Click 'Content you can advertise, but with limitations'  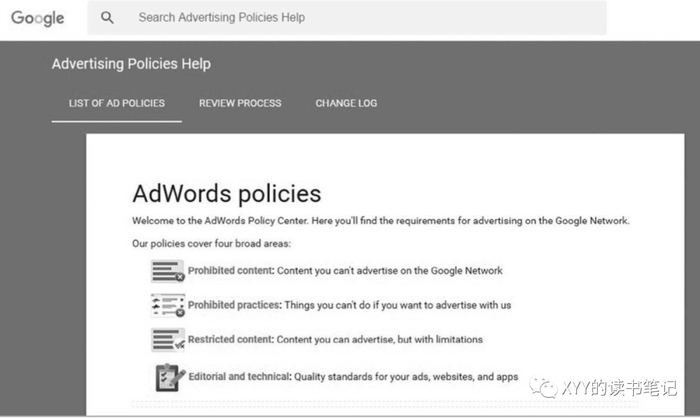click(x=379, y=340)
